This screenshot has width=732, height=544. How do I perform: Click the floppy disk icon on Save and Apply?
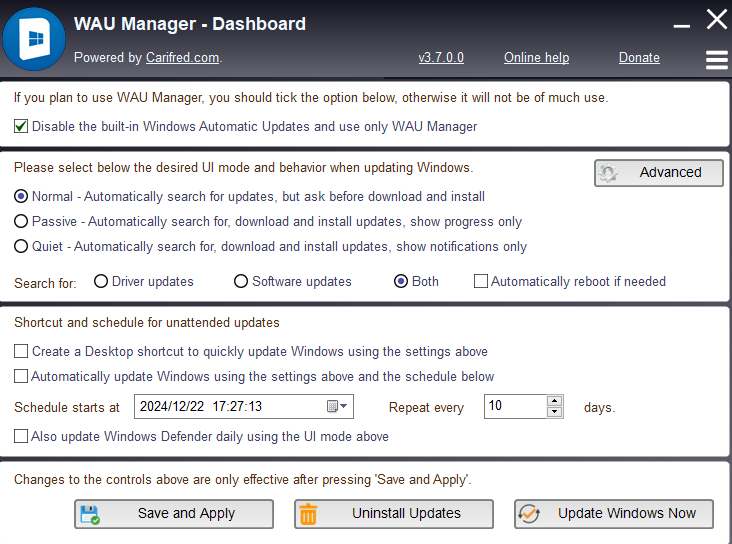pos(90,515)
